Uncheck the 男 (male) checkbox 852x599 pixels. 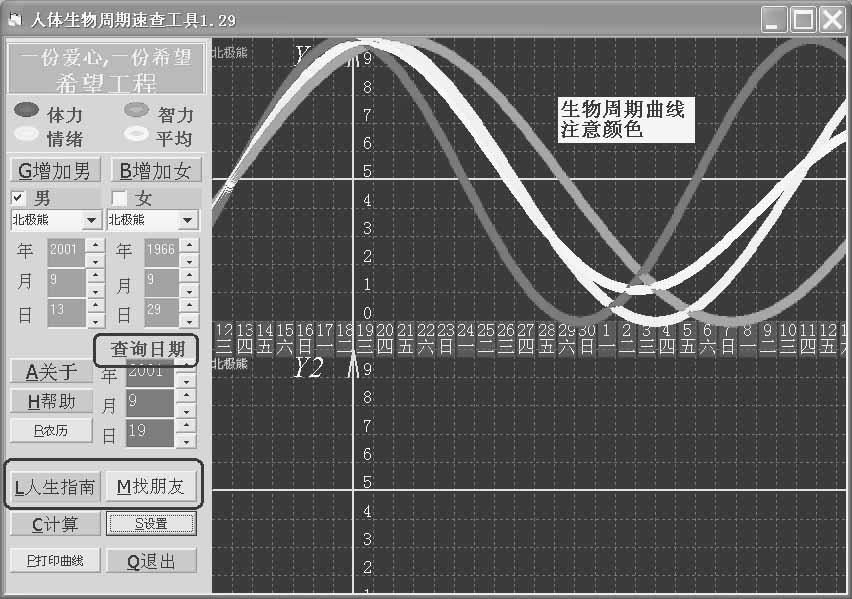(18, 196)
